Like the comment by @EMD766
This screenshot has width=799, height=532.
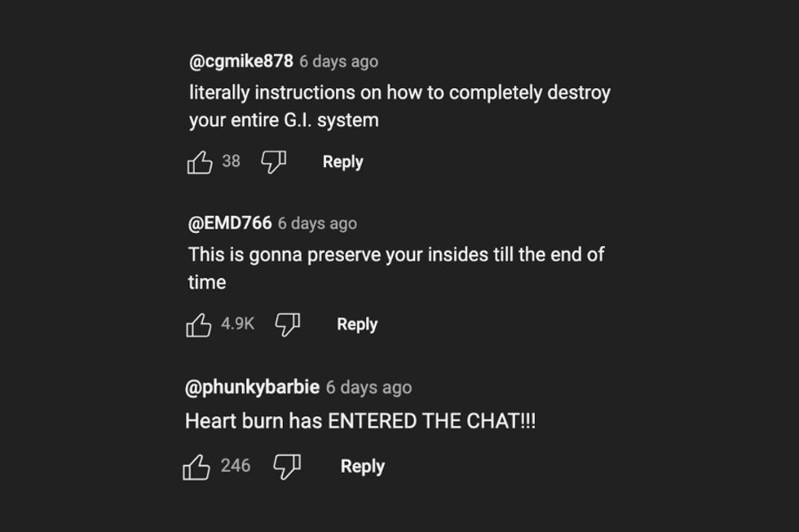(199, 325)
